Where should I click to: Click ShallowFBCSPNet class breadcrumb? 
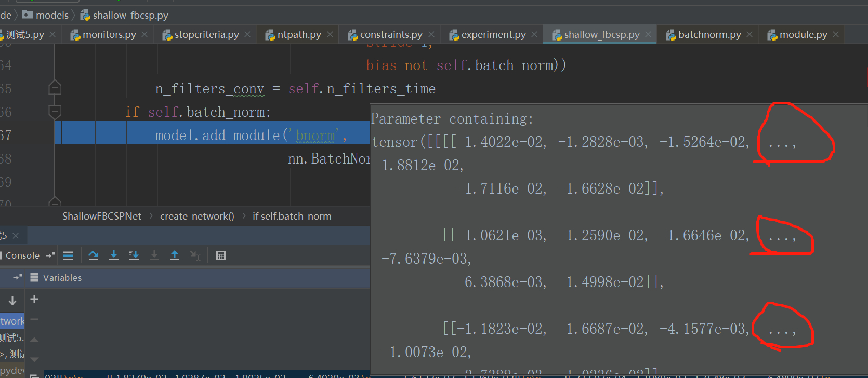(101, 217)
